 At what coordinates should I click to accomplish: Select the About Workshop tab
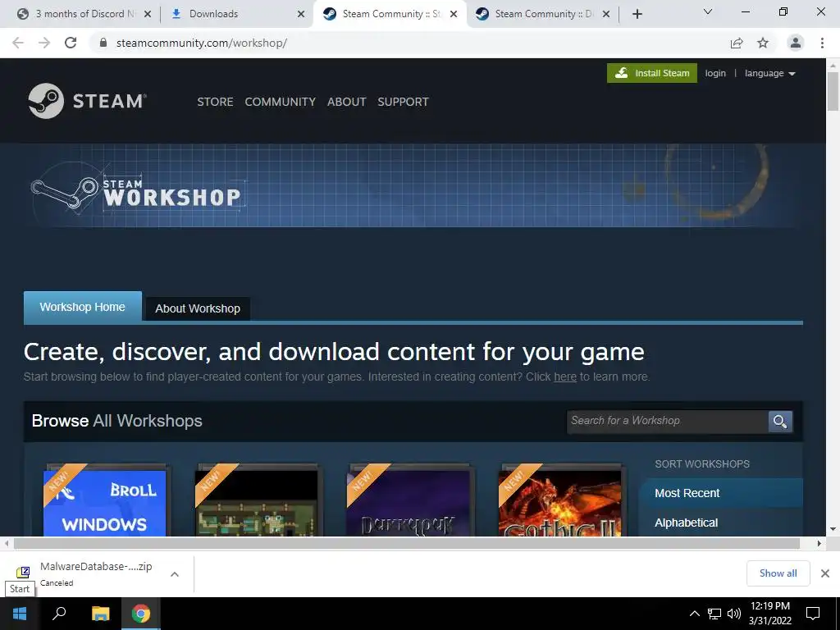pyautogui.click(x=198, y=308)
